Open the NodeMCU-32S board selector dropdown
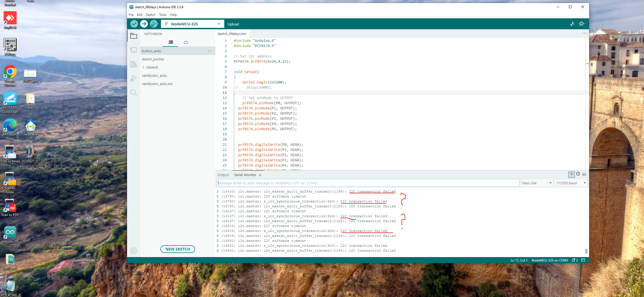Screen dimensions: 644x297 (193, 24)
